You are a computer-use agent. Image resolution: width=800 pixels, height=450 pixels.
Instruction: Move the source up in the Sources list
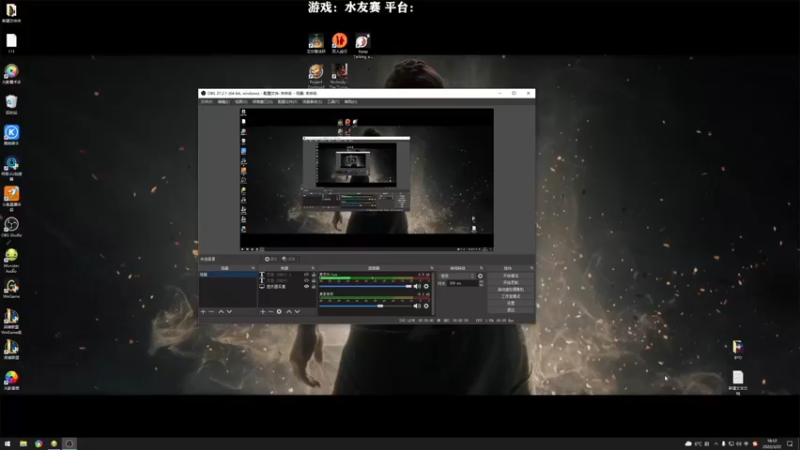(x=289, y=312)
